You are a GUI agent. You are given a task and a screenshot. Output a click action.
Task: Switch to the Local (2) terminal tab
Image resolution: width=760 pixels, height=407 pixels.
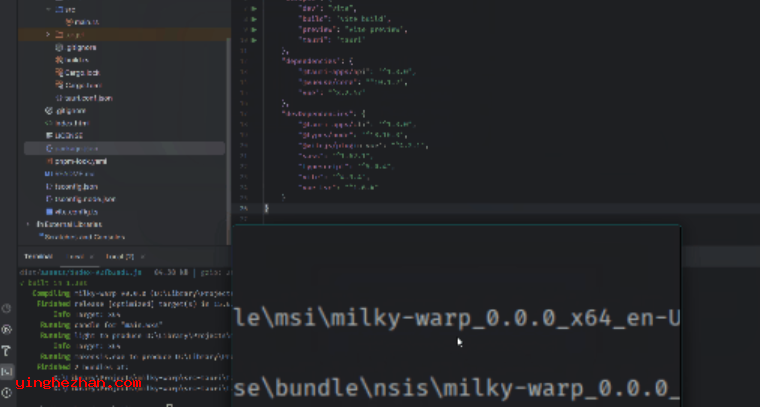pos(120,256)
